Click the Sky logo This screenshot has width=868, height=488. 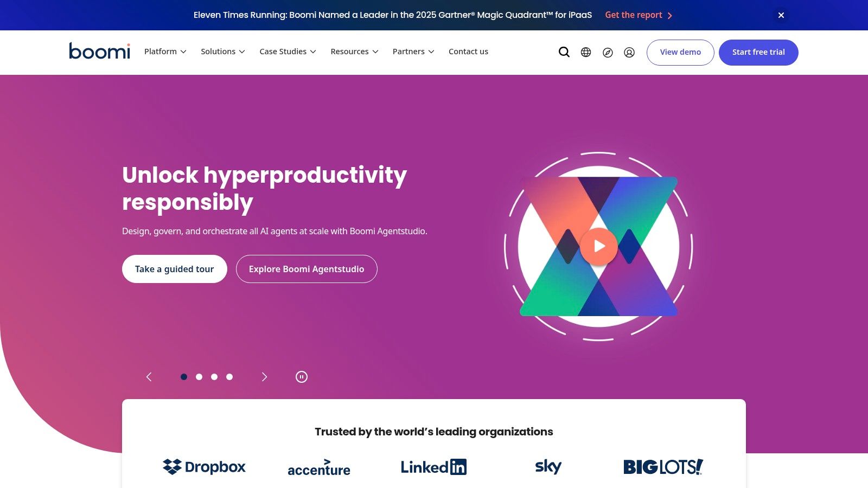548,467
